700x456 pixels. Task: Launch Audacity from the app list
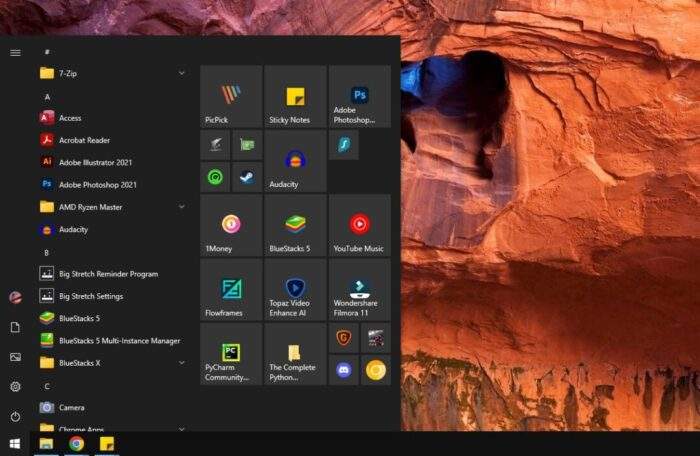(112, 230)
